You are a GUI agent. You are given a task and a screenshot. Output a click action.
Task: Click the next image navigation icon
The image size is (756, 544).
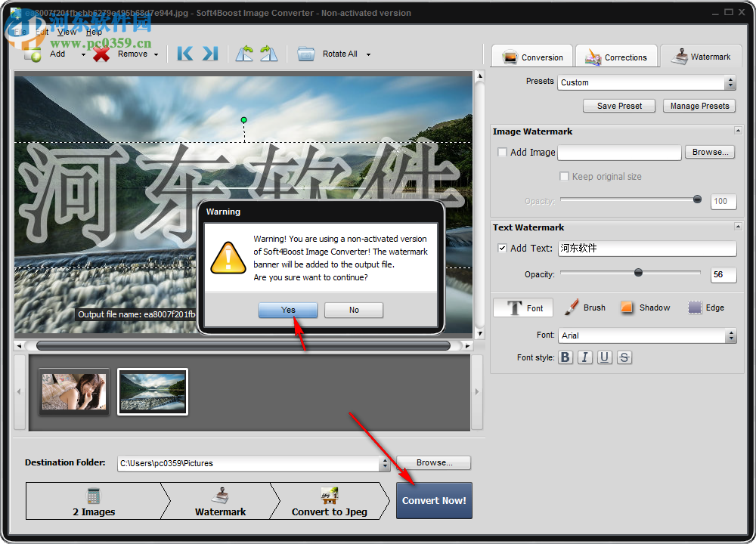(x=209, y=54)
